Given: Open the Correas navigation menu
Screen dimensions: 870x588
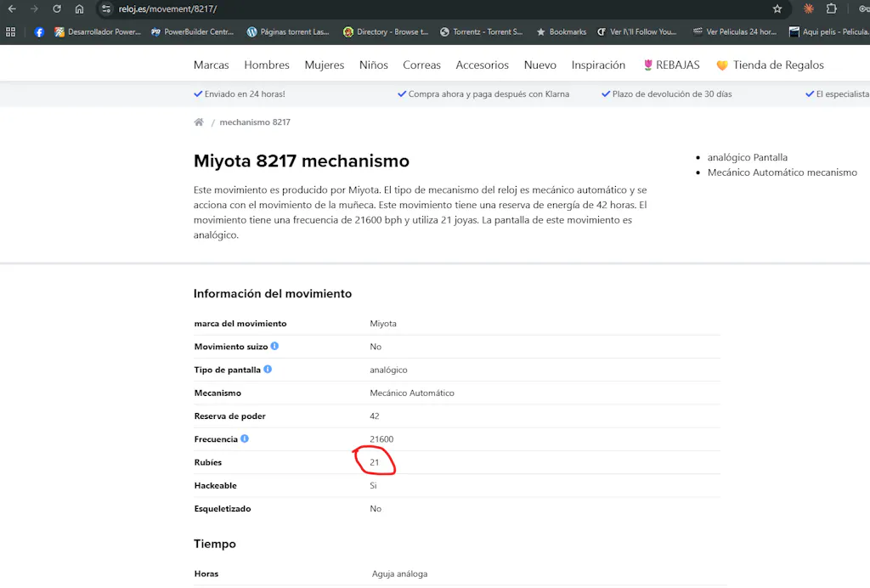Looking at the screenshot, I should (x=421, y=65).
